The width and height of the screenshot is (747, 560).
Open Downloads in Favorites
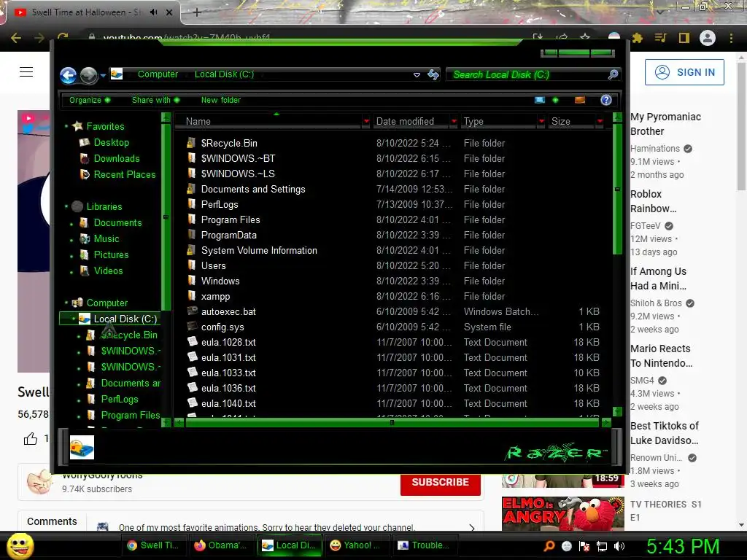pyautogui.click(x=116, y=158)
